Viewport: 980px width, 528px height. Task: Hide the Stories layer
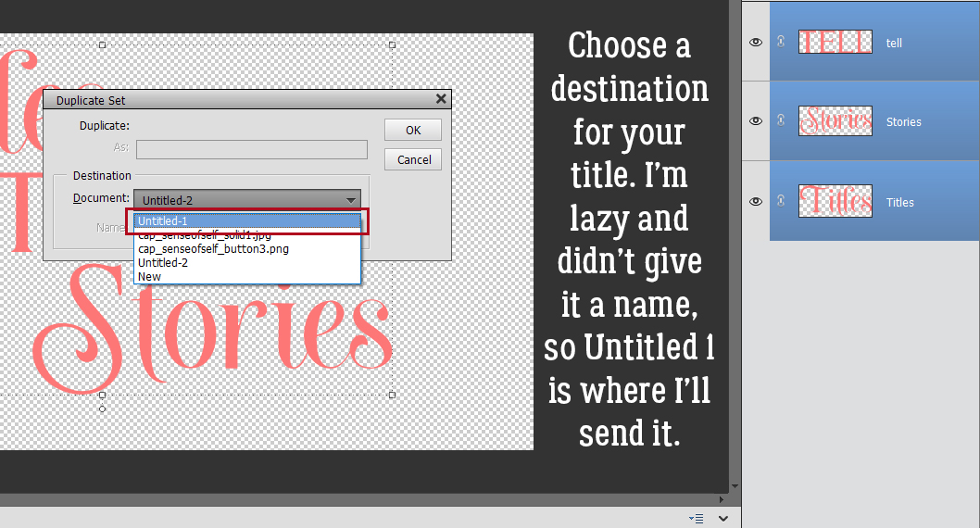(756, 120)
